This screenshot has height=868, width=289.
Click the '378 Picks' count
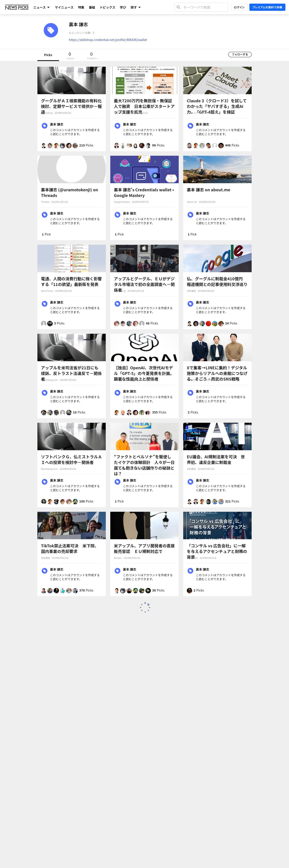click(x=86, y=590)
